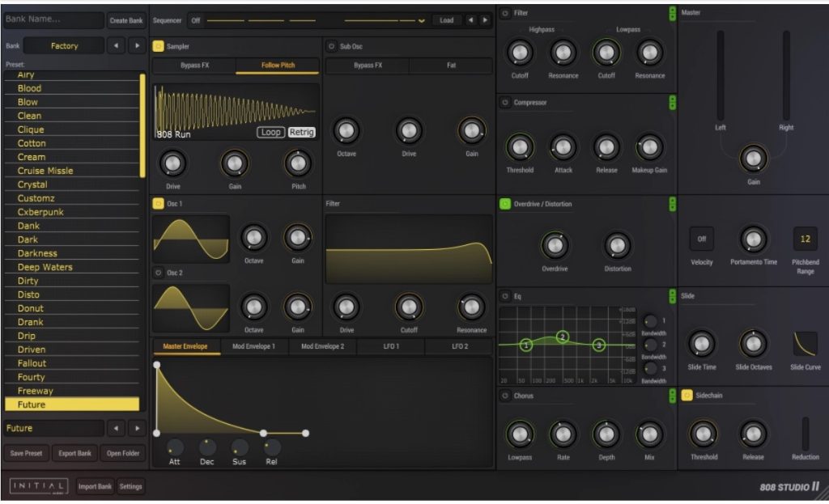The width and height of the screenshot is (829, 504).
Task: Toggle the Sampler power button
Action: tap(158, 47)
